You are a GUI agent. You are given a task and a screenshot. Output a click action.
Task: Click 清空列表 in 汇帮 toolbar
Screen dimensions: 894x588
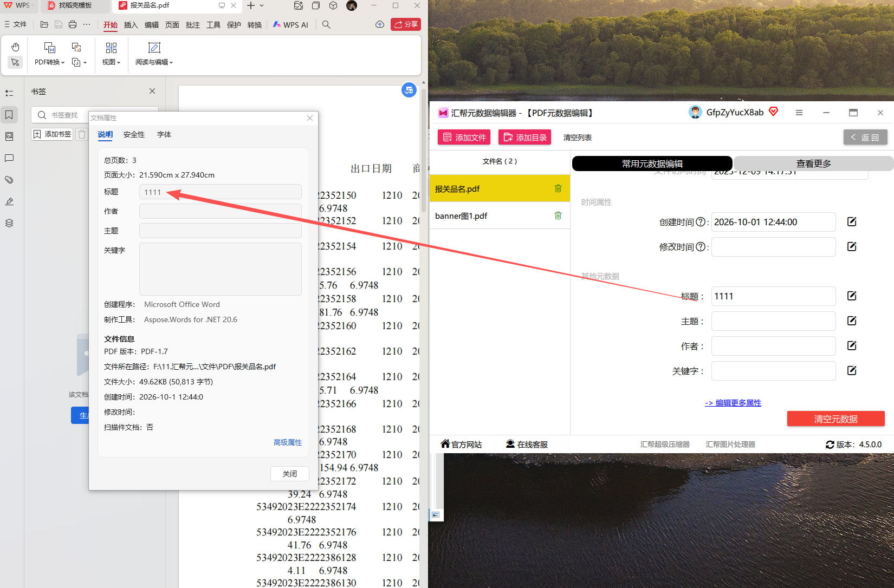[578, 138]
